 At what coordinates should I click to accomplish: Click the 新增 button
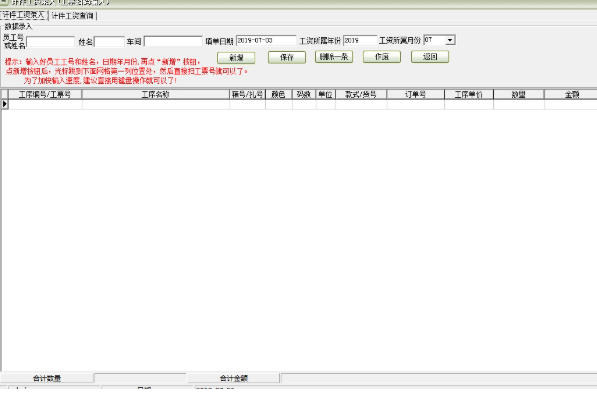tap(236, 57)
